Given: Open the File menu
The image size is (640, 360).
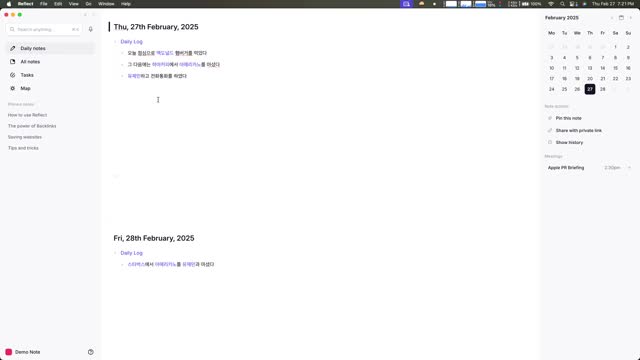Looking at the screenshot, I should pos(44,4).
